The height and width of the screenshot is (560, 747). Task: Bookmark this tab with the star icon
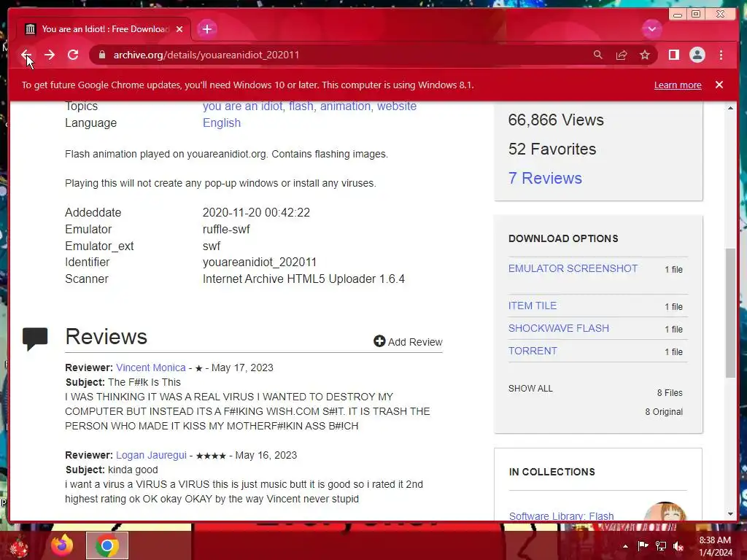645,55
